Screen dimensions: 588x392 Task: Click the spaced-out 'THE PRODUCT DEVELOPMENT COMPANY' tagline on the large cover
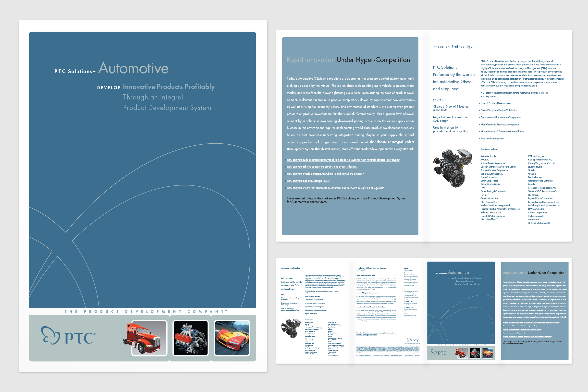click(146, 311)
